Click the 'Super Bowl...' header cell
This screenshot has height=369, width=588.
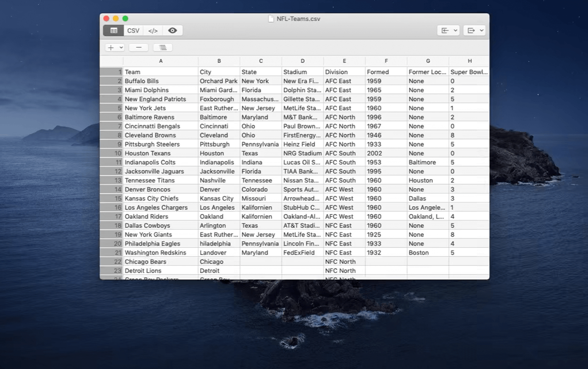click(470, 72)
